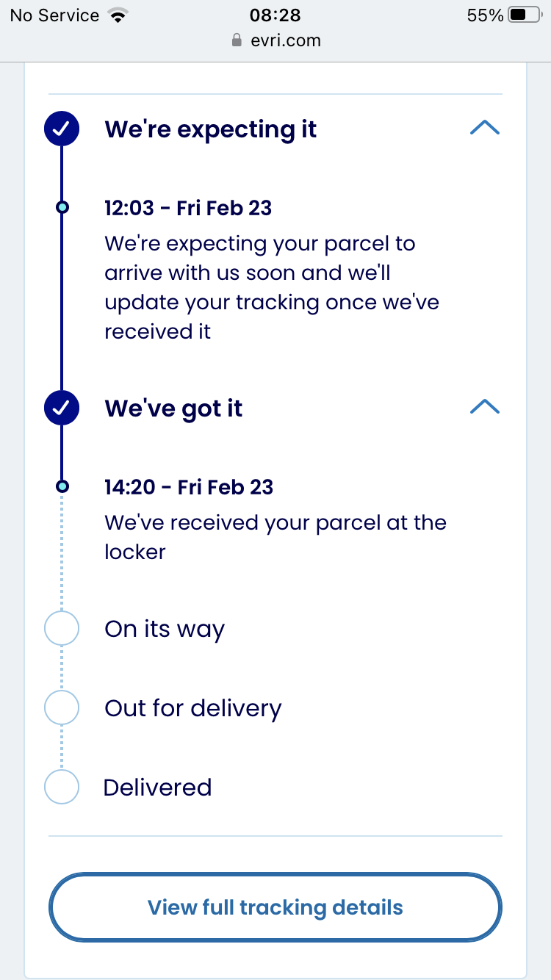The image size is (551, 980).
Task: Tap the checkmark circle beside We're expecting it
Action: pyautogui.click(x=62, y=129)
